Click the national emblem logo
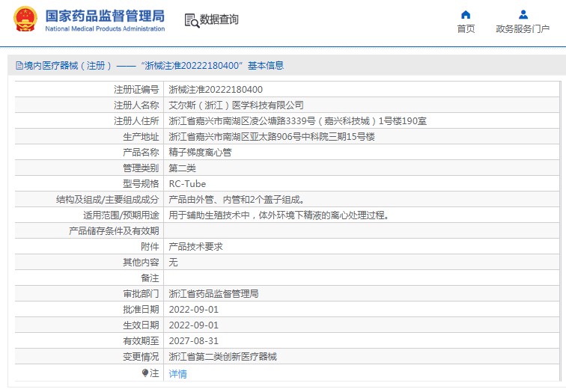The height and width of the screenshot is (392, 566). click(x=25, y=19)
